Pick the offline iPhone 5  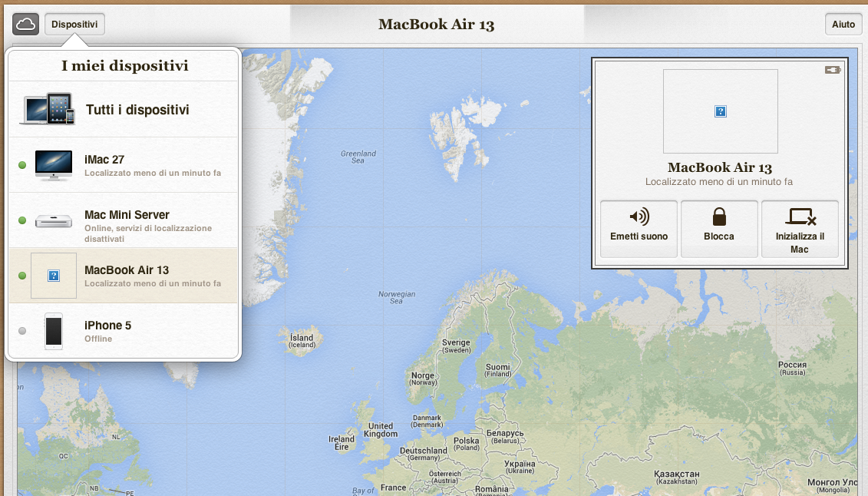point(124,331)
